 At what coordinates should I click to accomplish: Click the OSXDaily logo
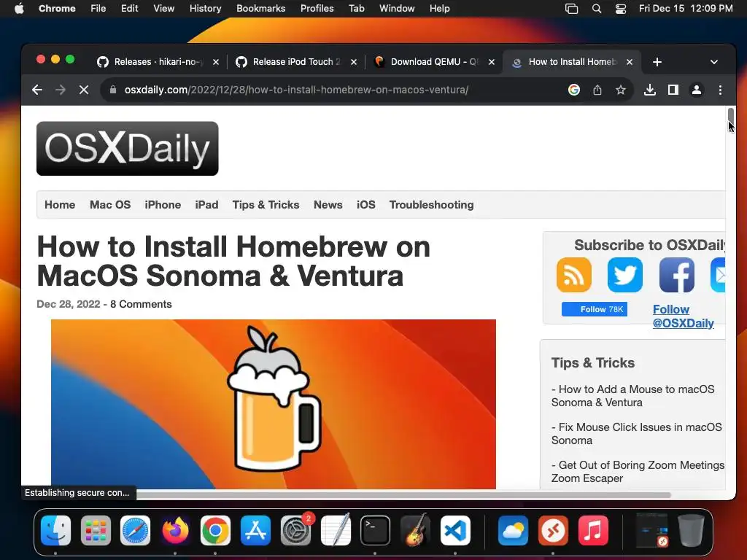(x=127, y=149)
